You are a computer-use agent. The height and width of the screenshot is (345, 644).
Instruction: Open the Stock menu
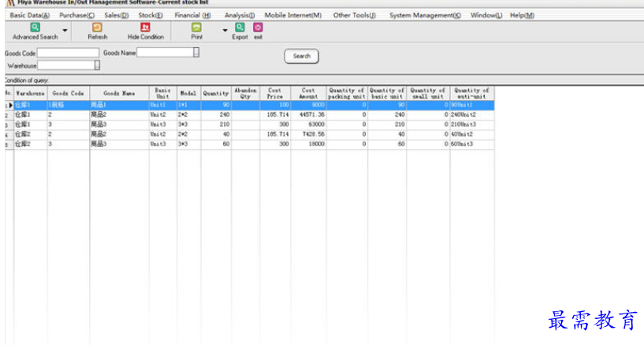(x=151, y=15)
